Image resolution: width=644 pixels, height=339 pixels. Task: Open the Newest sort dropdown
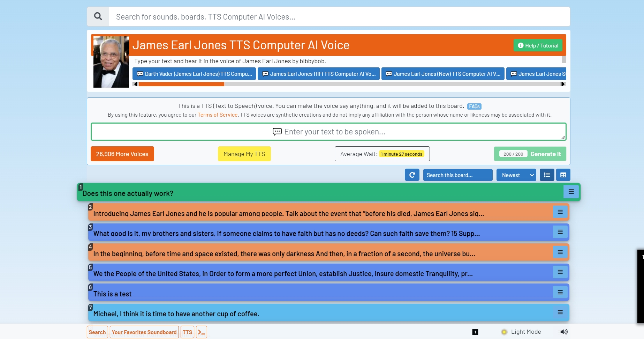pyautogui.click(x=516, y=175)
